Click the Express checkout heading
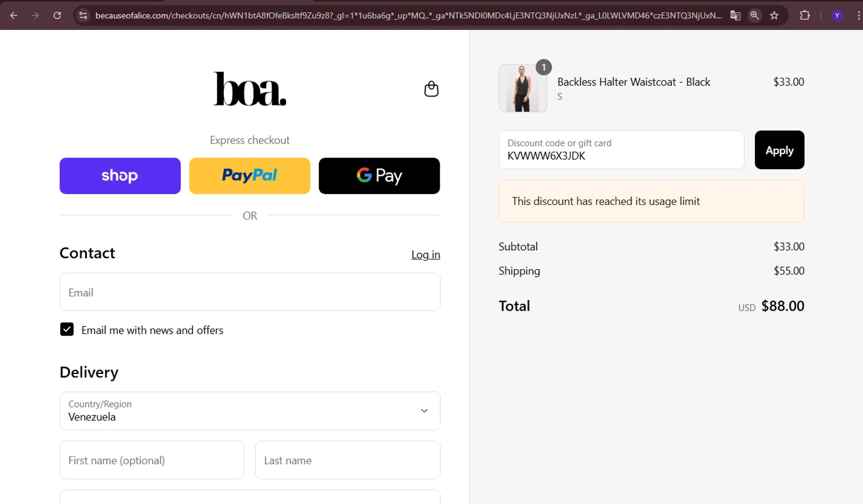This screenshot has height=504, width=863. pyautogui.click(x=250, y=140)
